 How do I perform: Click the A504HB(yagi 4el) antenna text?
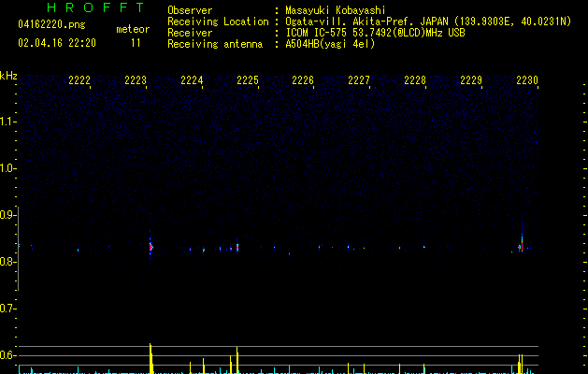pyautogui.click(x=330, y=44)
